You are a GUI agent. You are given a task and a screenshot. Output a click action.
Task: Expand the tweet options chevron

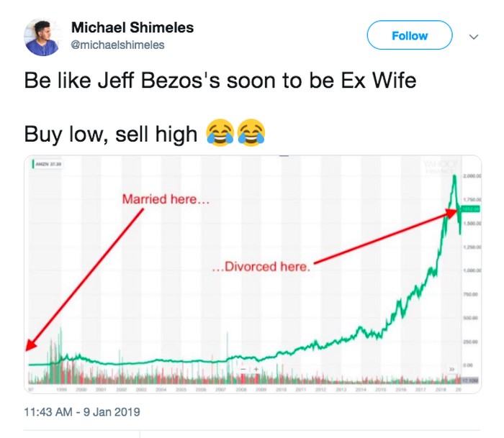pyautogui.click(x=474, y=36)
